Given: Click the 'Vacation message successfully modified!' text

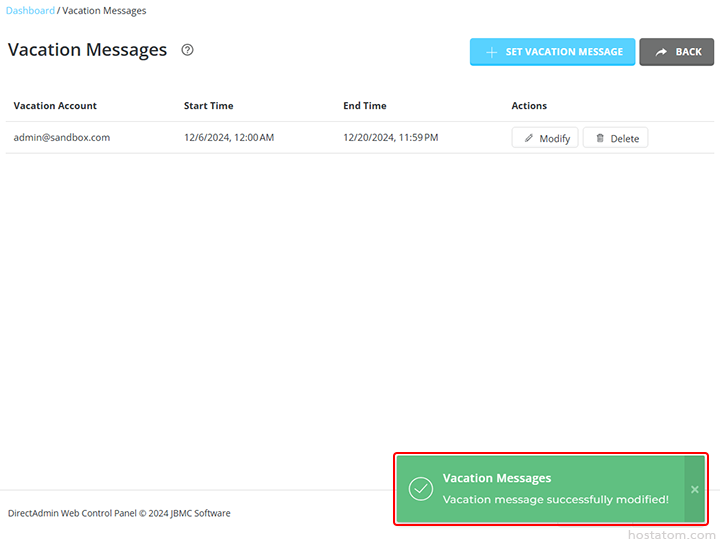Looking at the screenshot, I should [555, 499].
